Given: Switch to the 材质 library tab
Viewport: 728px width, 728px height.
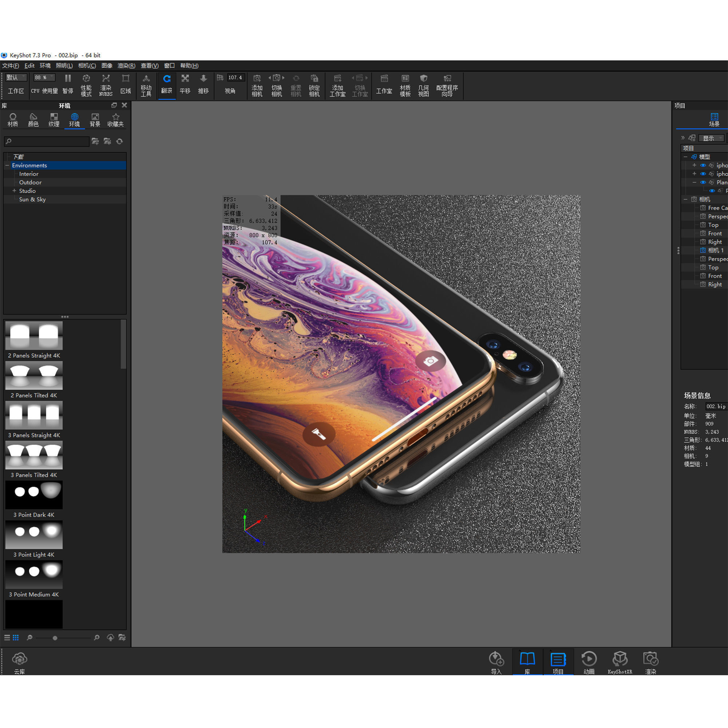Looking at the screenshot, I should coord(13,120).
